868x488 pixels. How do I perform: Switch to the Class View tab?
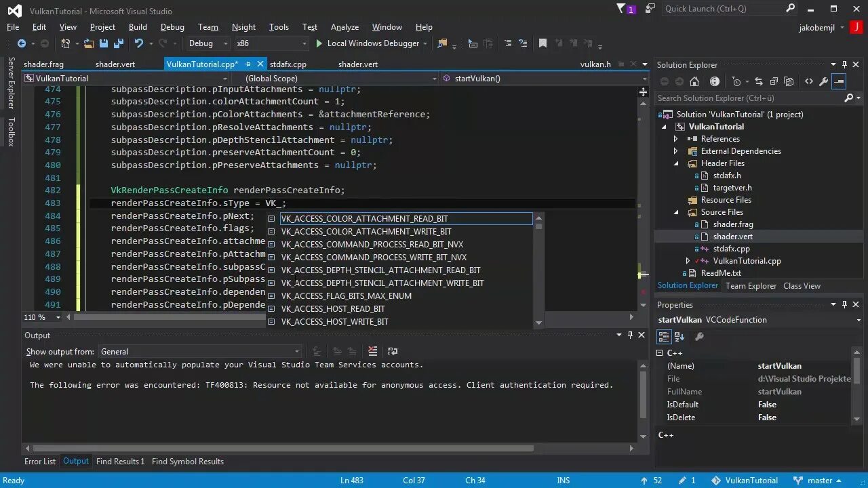[x=802, y=286]
